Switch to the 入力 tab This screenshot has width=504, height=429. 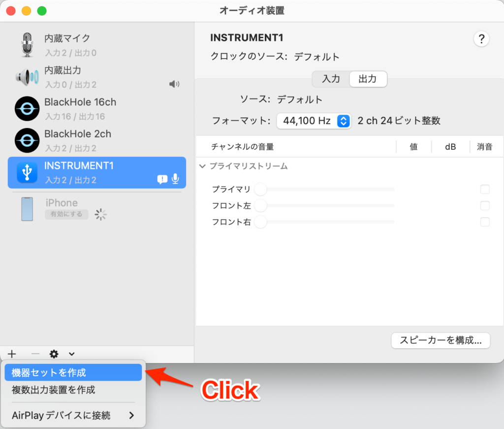331,79
